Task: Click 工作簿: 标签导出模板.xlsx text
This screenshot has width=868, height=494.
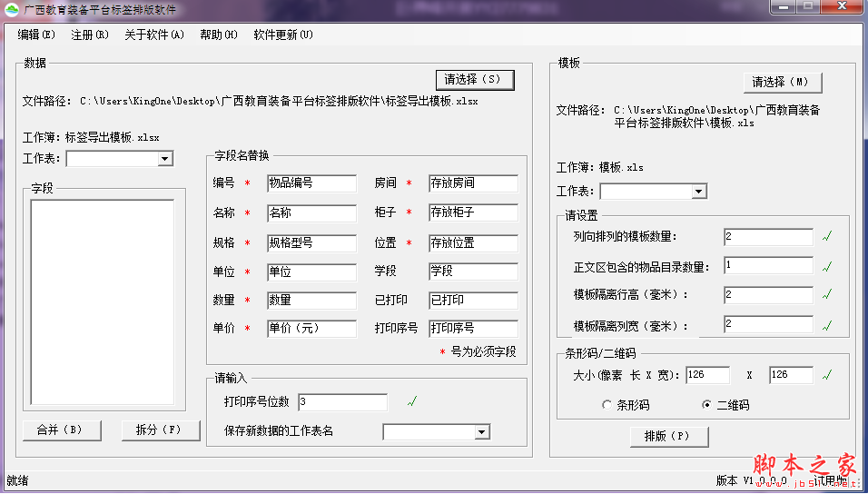Action: tap(91, 137)
